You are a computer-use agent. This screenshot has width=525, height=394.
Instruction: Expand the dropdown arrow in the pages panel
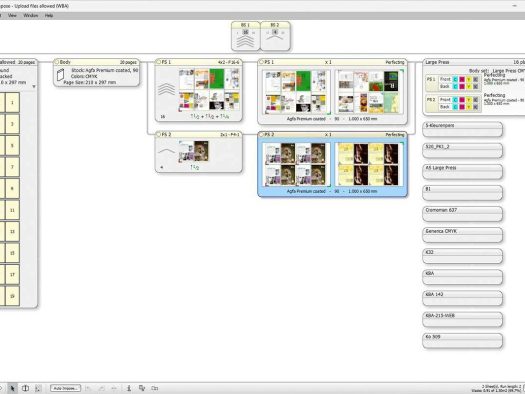point(34,86)
